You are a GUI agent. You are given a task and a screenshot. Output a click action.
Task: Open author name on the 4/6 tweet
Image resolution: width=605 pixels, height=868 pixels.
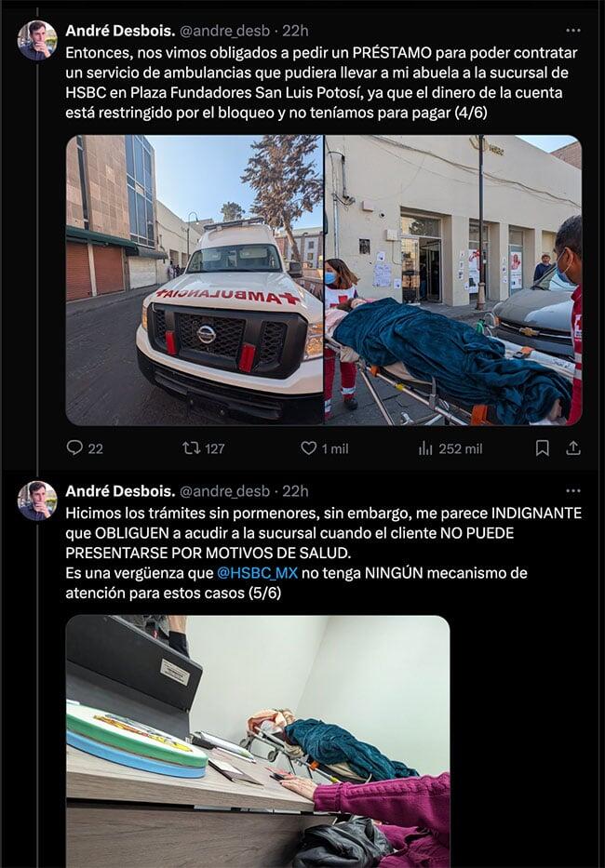(120, 31)
